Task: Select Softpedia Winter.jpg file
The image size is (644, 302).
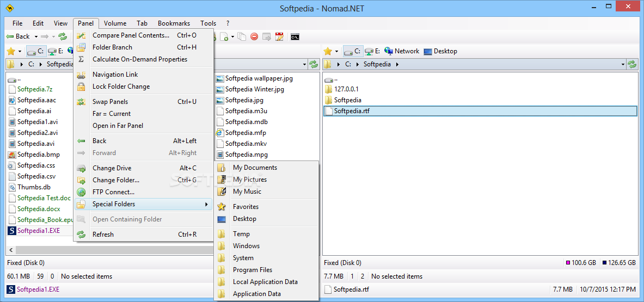Action: (x=250, y=89)
